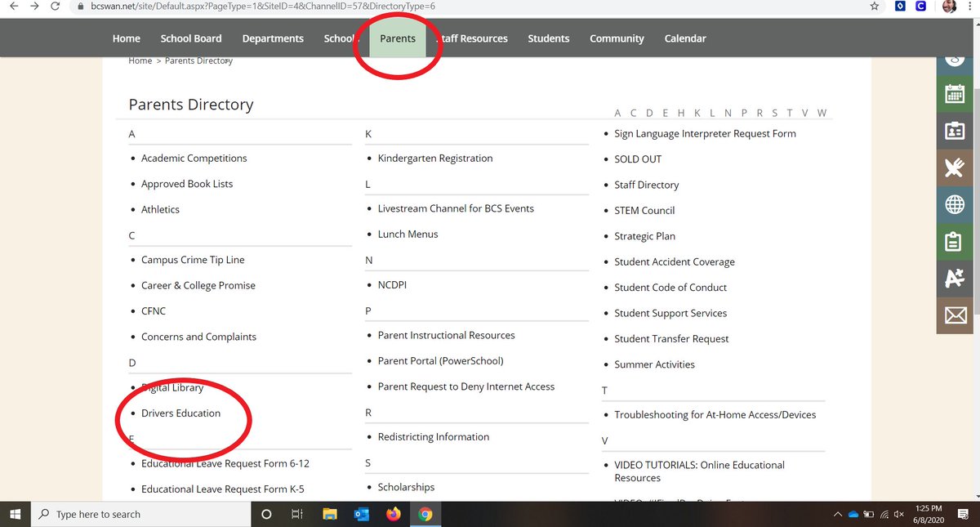Open the clipboard icon in side panel
980x527 pixels.
point(954,242)
